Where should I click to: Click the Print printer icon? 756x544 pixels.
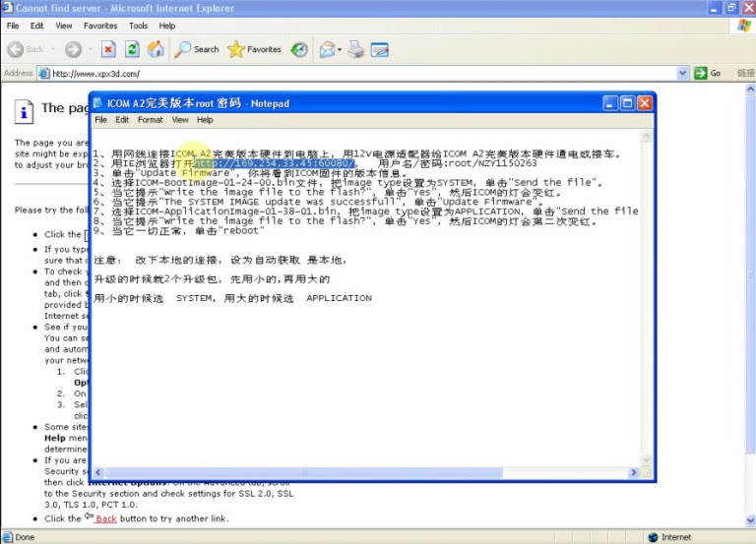coord(356,49)
